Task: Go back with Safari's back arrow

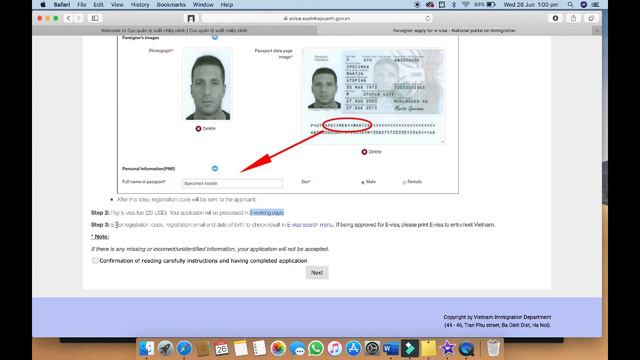Action: (x=69, y=18)
